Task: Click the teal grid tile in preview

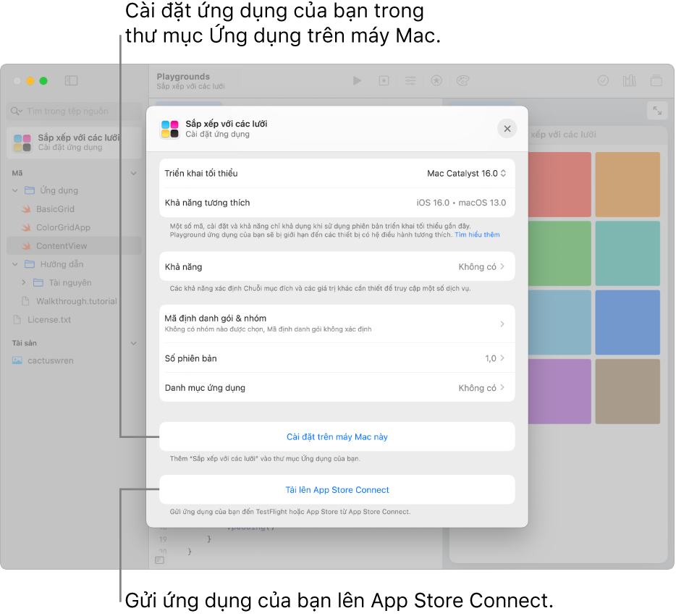Action: pos(628,253)
